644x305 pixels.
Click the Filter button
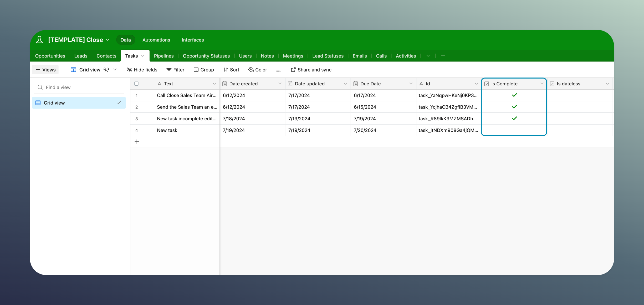click(175, 70)
